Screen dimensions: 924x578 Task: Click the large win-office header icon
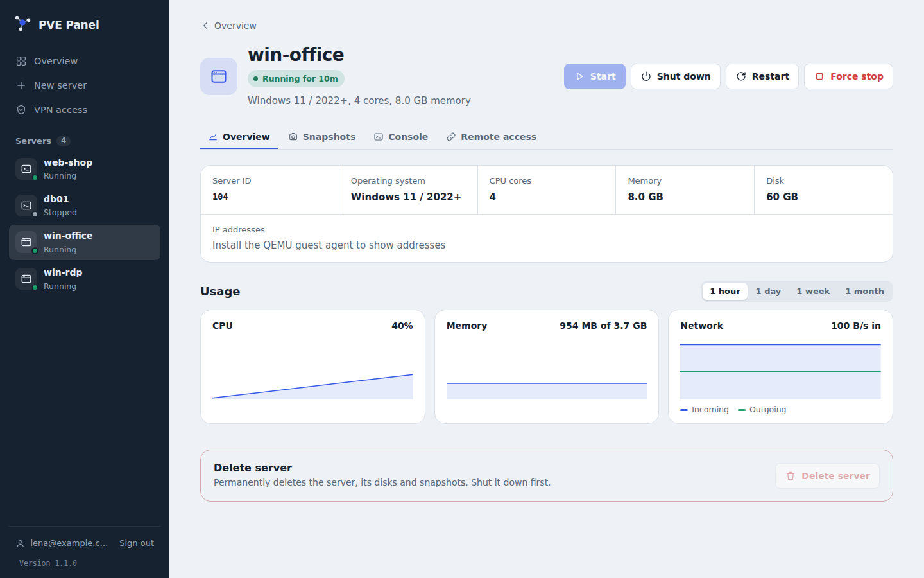(x=219, y=76)
